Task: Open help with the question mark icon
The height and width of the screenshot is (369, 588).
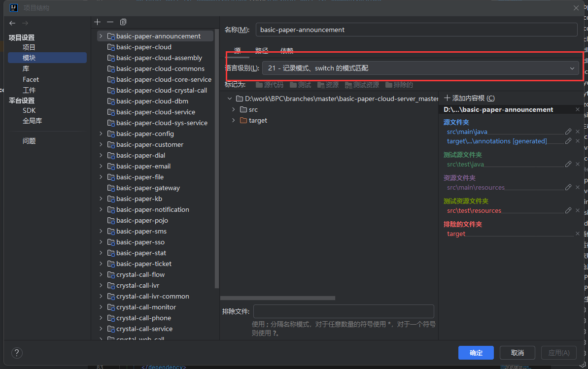Action: tap(17, 353)
